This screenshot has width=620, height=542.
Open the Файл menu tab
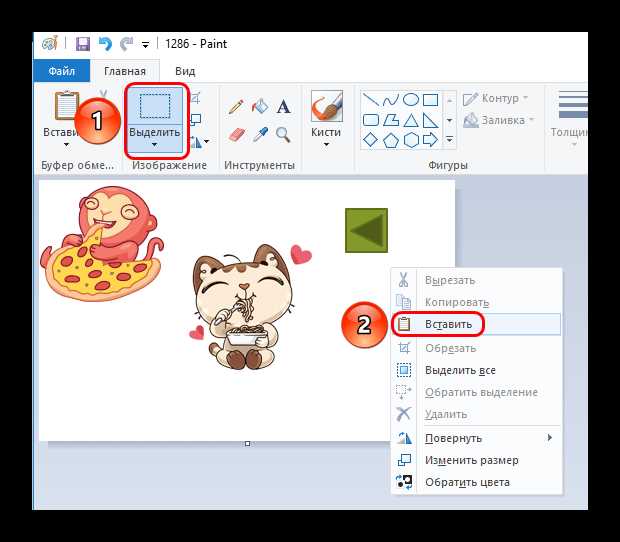(x=62, y=71)
